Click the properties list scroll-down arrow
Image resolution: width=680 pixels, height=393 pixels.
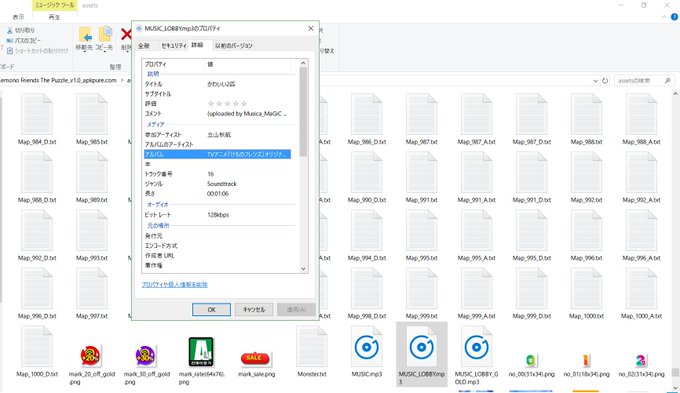pos(303,269)
